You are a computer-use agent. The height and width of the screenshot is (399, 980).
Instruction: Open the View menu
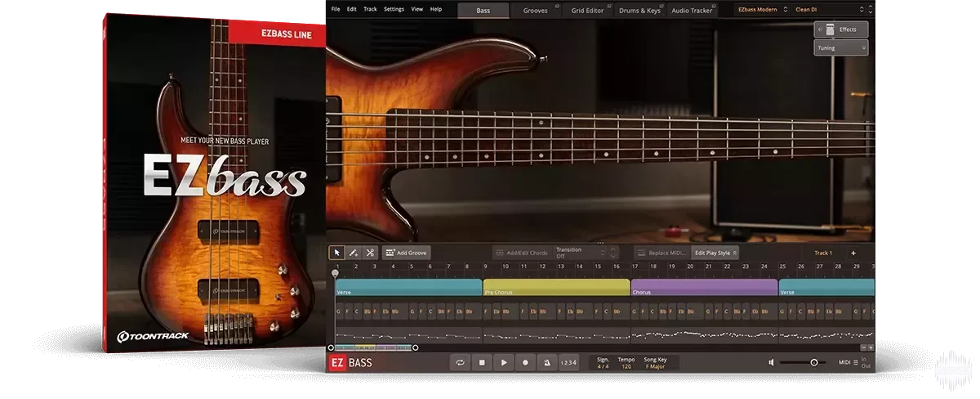(x=417, y=9)
